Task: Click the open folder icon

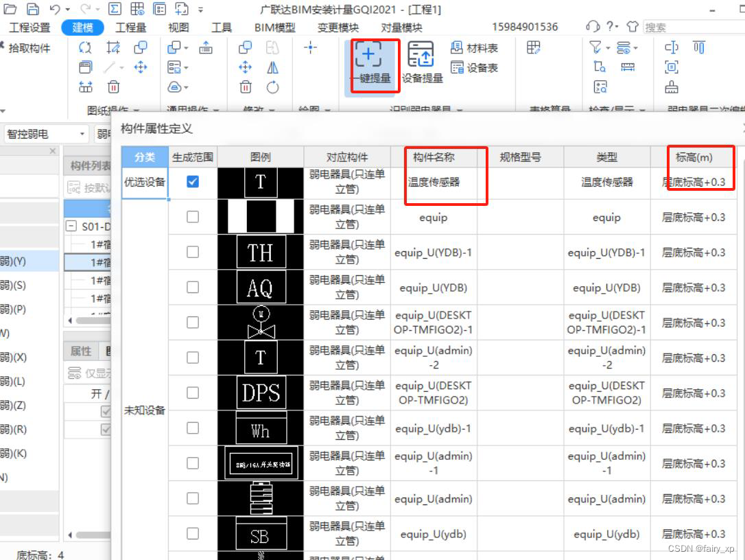Action: click(10, 8)
